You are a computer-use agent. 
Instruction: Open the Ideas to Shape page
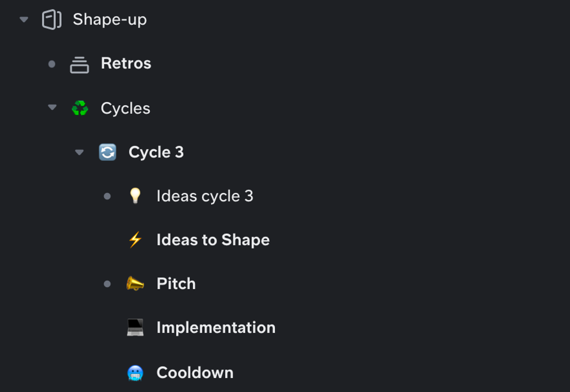pos(213,240)
